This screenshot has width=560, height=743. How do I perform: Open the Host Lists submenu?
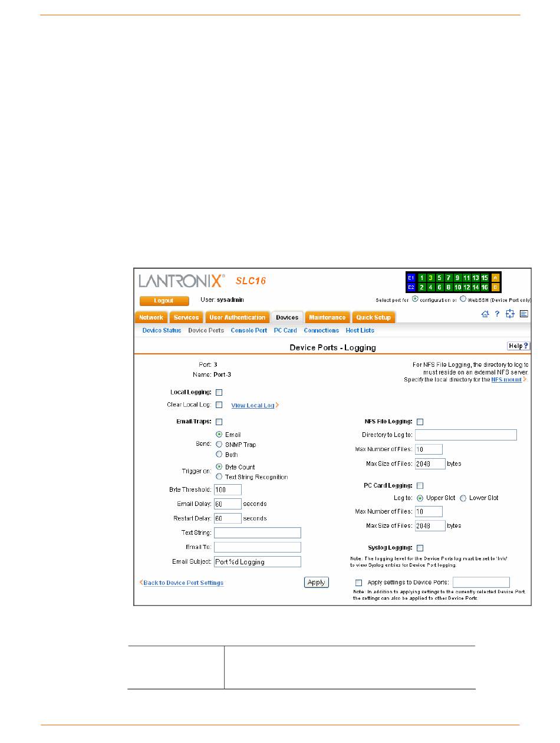pyautogui.click(x=360, y=331)
